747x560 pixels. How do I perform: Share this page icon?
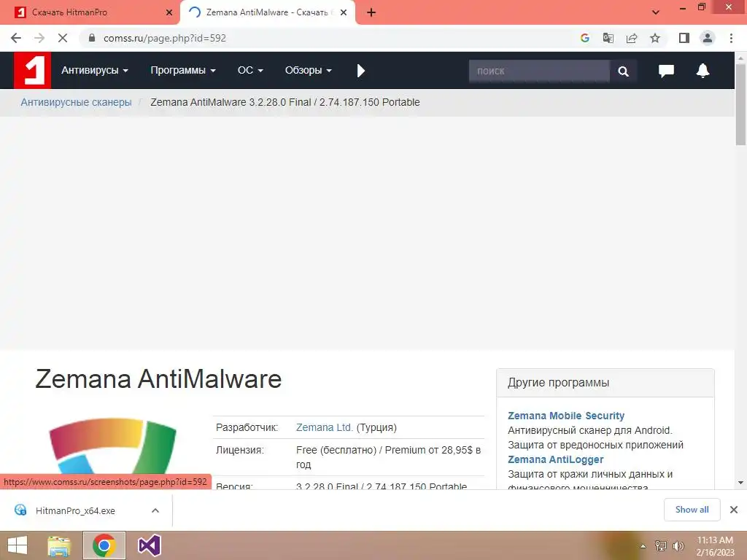(632, 38)
